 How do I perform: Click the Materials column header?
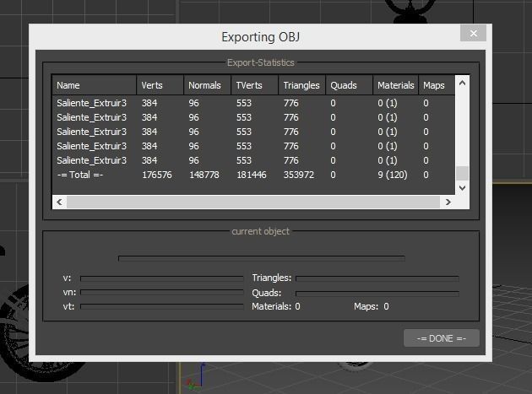396,85
